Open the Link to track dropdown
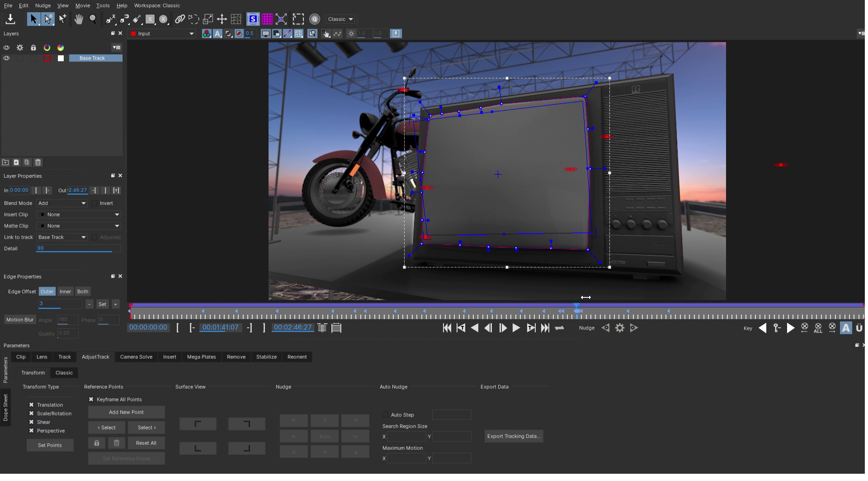Image resolution: width=868 pixels, height=481 pixels. tap(61, 237)
